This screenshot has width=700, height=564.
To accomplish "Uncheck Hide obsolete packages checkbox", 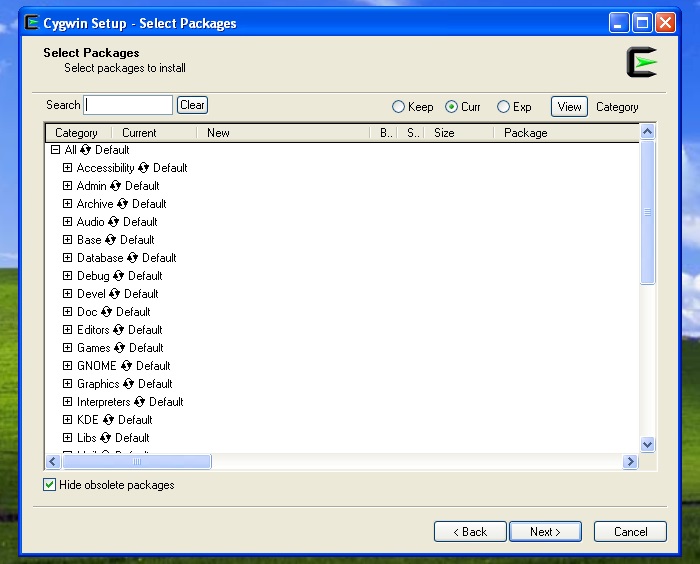I will (50, 485).
